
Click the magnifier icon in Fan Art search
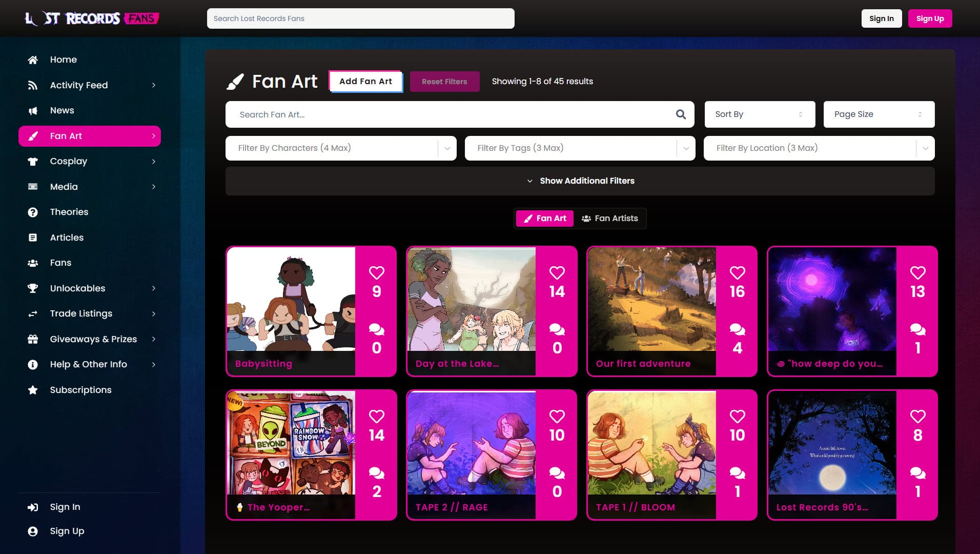click(x=681, y=114)
